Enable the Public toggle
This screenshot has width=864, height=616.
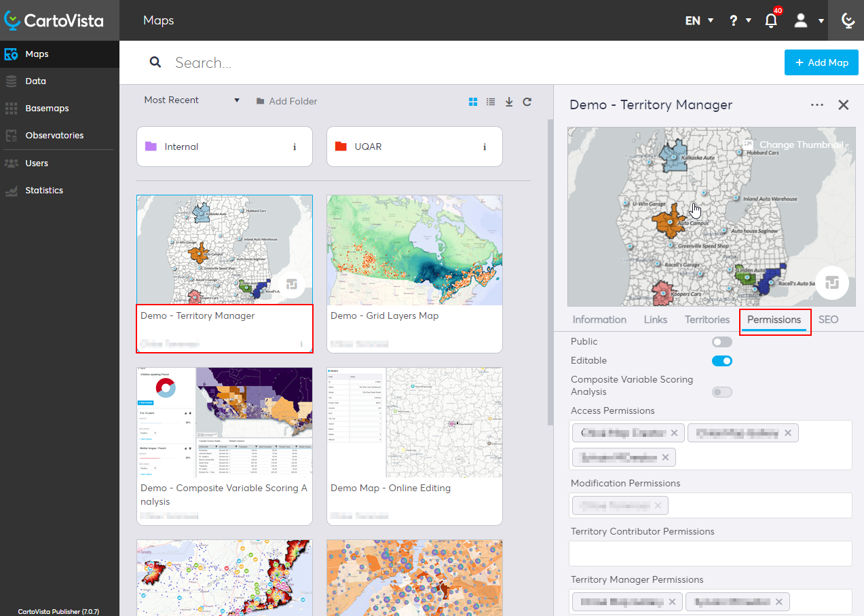coord(721,341)
